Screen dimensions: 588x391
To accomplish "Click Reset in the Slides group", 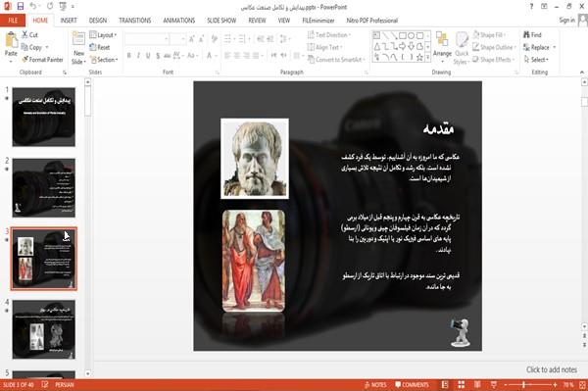I will click(x=100, y=47).
